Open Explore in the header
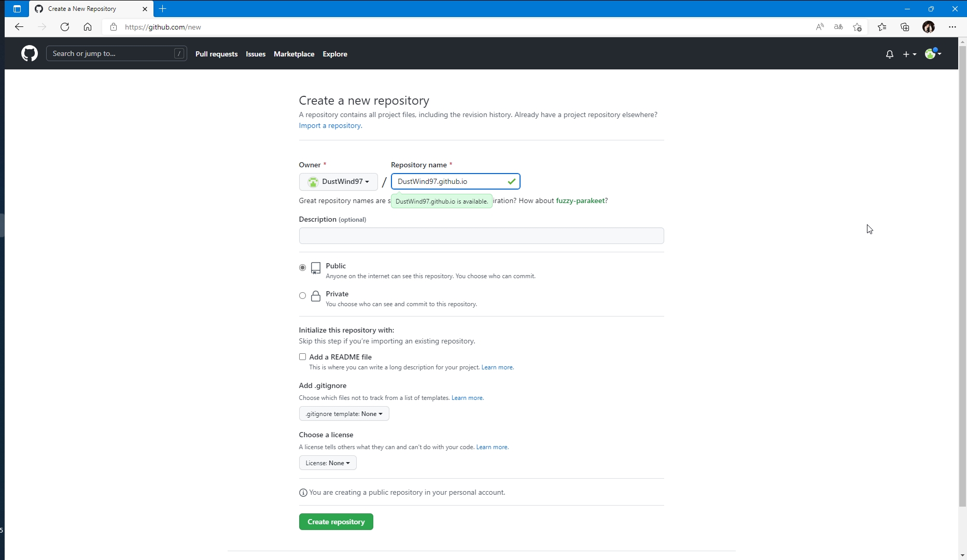967x560 pixels. (x=335, y=54)
